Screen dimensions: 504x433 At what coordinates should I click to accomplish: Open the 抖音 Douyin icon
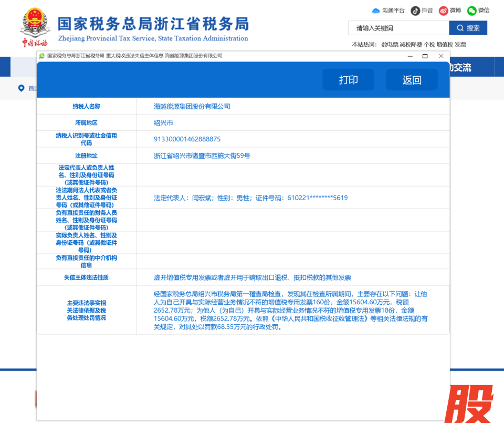point(415,11)
